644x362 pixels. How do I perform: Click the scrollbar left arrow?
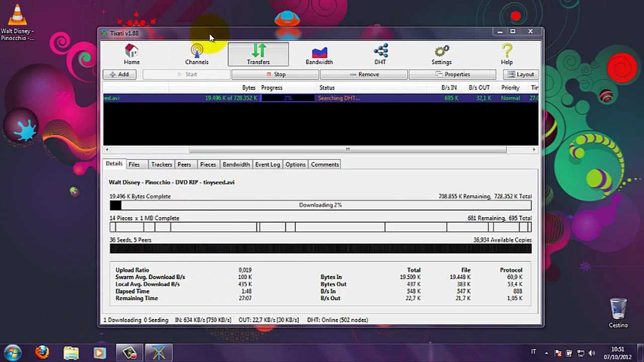click(106, 149)
